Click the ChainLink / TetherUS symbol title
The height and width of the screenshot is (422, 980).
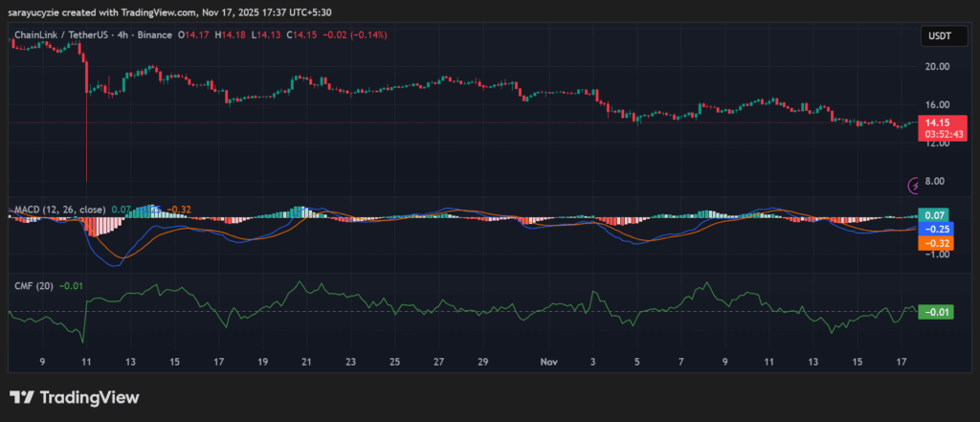coord(54,35)
